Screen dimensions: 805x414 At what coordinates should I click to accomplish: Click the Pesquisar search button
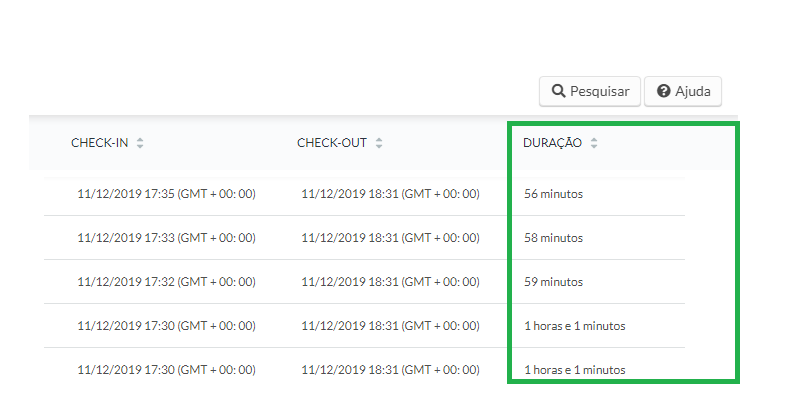tap(590, 91)
